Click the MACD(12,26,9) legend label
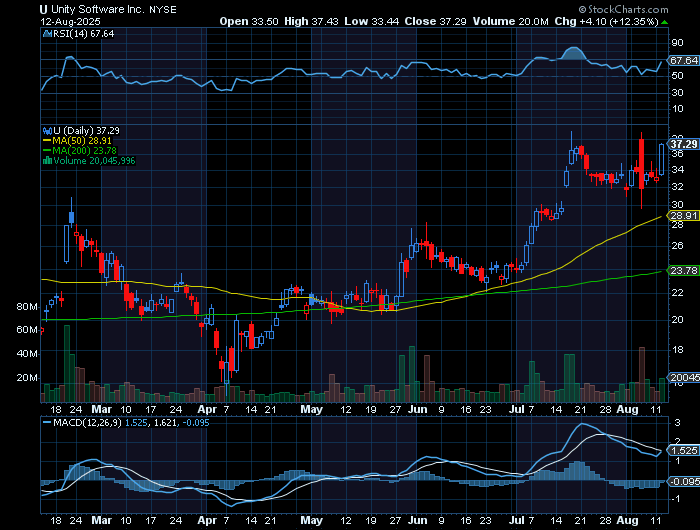 coord(87,422)
